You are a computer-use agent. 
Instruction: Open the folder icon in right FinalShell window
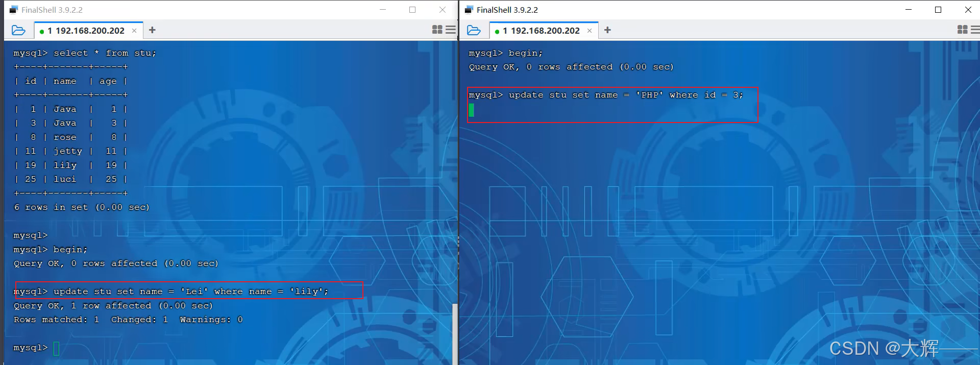pyautogui.click(x=474, y=30)
